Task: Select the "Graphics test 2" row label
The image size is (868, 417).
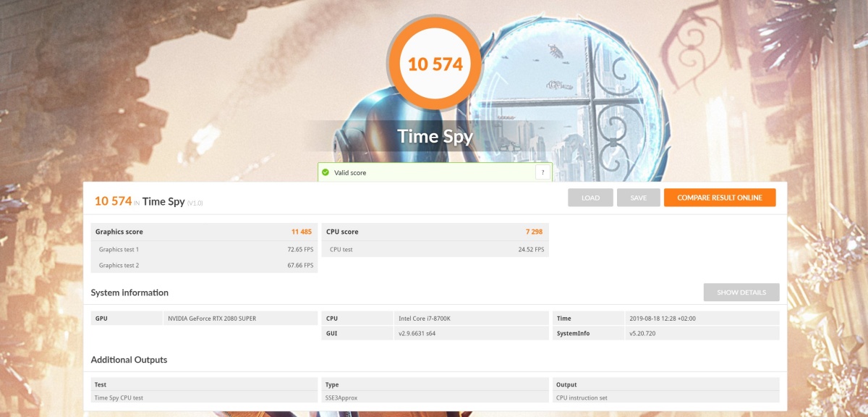Action: click(x=119, y=266)
